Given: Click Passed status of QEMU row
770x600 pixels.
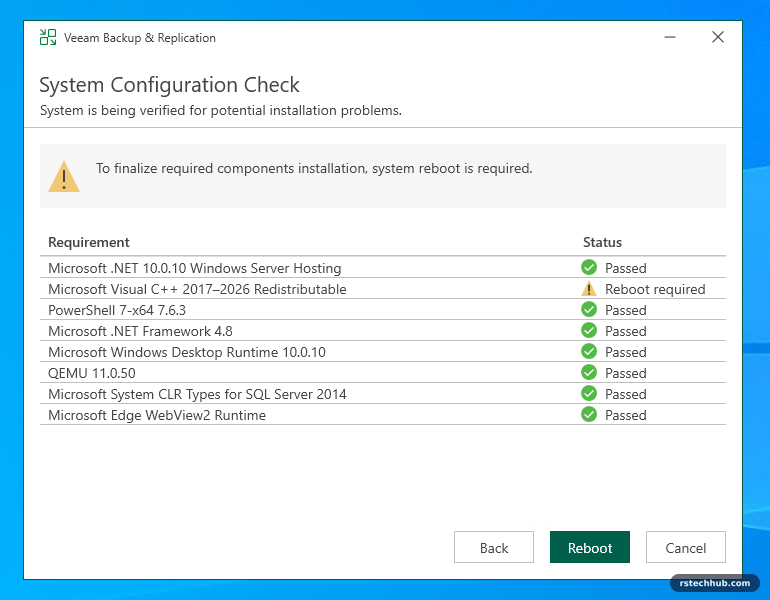Looking at the screenshot, I should [626, 373].
